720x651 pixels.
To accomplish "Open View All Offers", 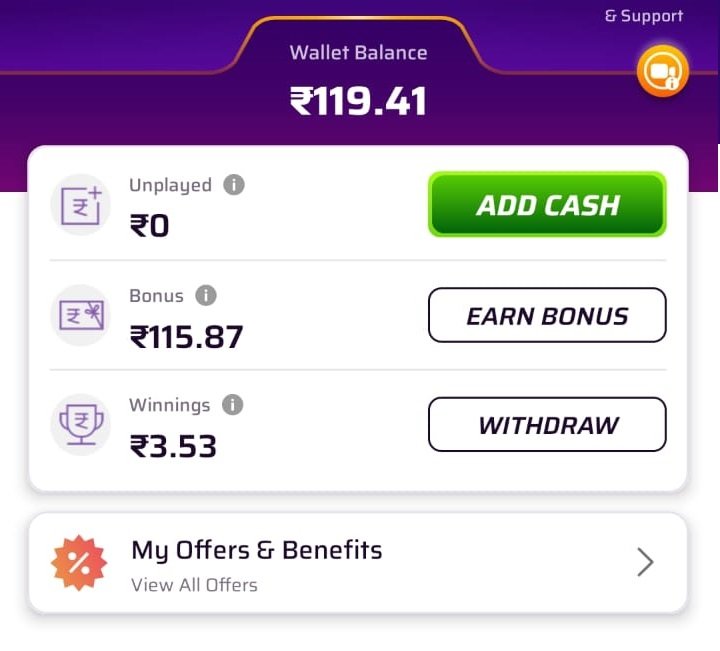I will [x=194, y=585].
